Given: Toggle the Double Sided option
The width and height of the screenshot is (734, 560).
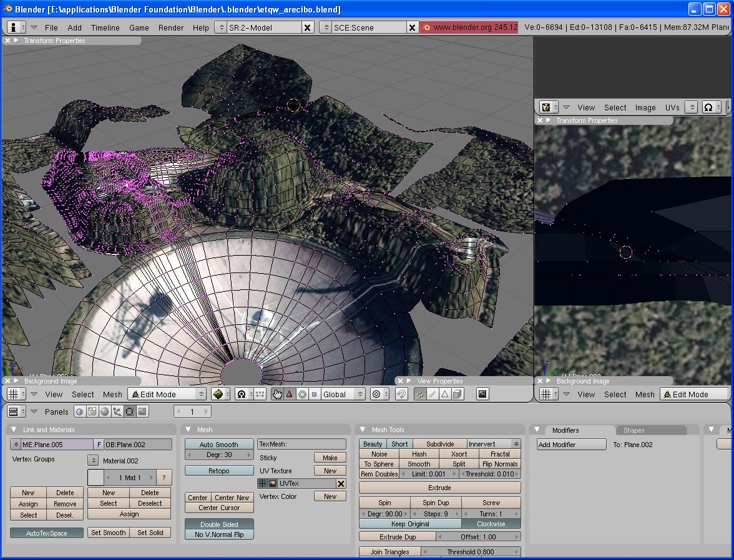Looking at the screenshot, I should [219, 524].
